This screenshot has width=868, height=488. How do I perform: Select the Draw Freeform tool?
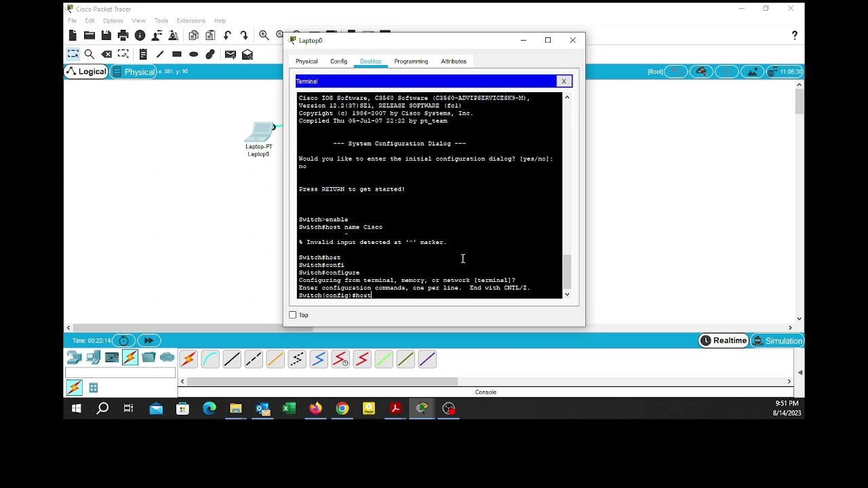point(210,54)
